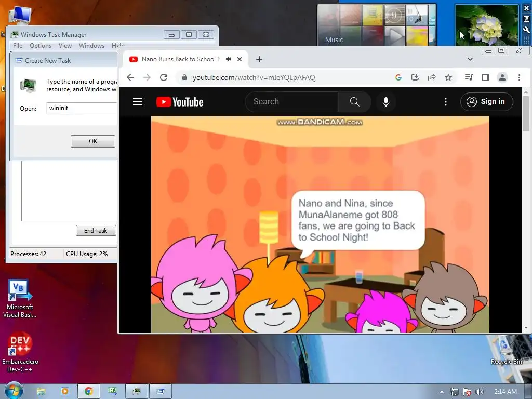
Task: Expand the Chrome tab search chevron
Action: click(x=470, y=59)
